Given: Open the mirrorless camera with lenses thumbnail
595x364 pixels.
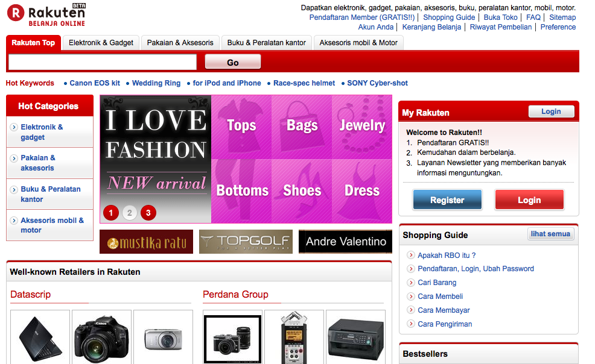Looking at the screenshot, I should point(232,337).
